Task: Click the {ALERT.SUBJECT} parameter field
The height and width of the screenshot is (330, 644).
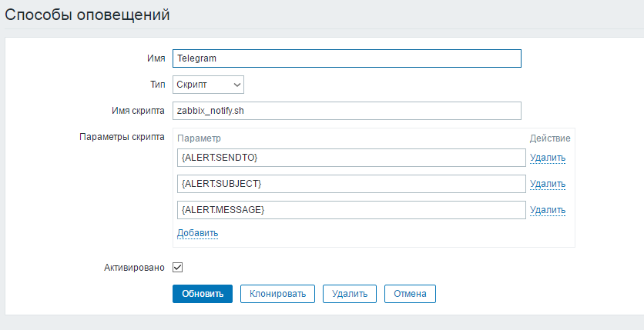Action: [x=351, y=184]
